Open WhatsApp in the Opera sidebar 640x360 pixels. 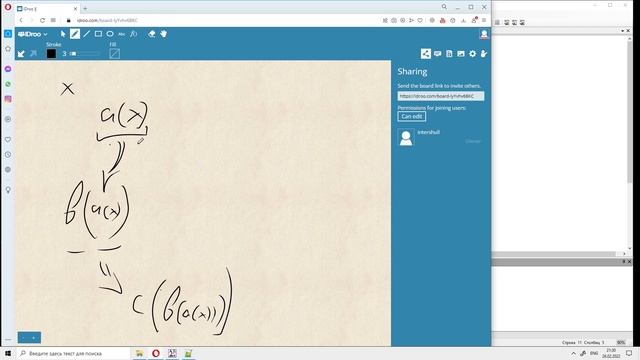tap(8, 84)
